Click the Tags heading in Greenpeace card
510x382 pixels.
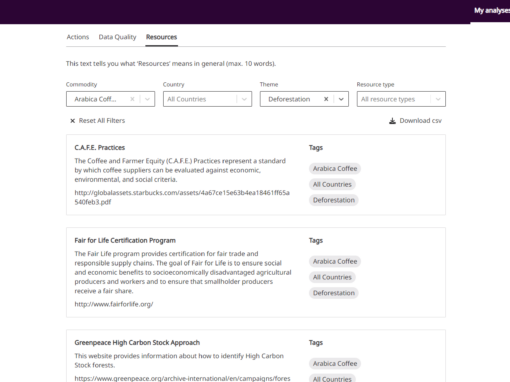(316, 342)
